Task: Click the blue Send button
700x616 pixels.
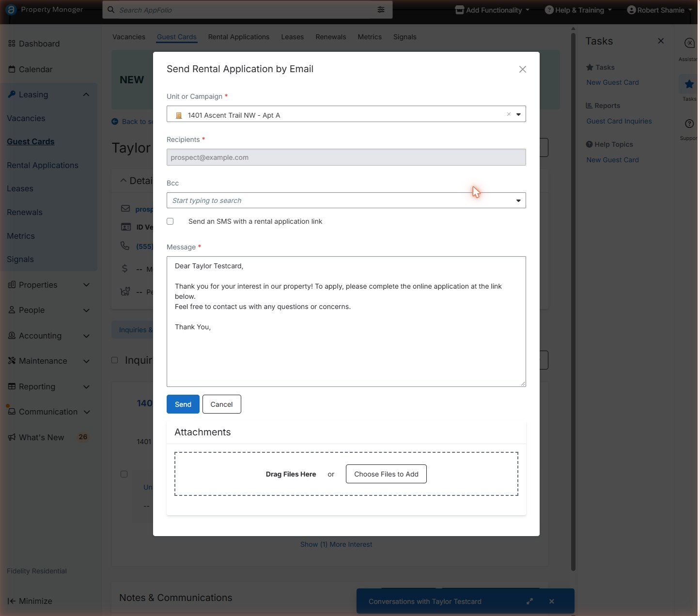Action: pyautogui.click(x=183, y=404)
